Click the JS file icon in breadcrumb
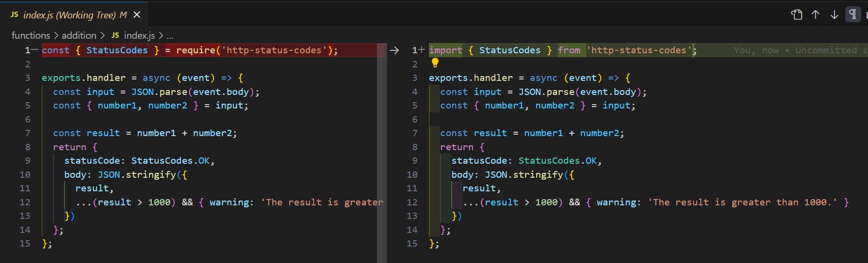 coord(115,35)
